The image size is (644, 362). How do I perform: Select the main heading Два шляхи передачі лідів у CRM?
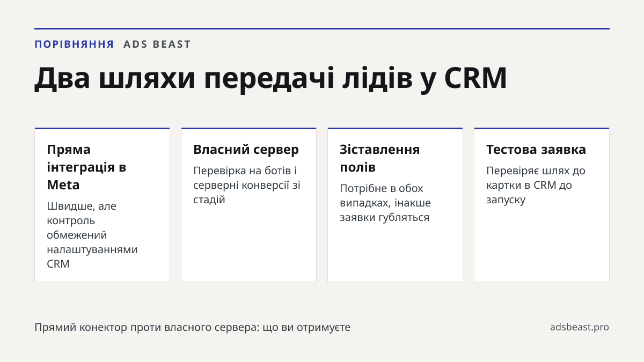[x=271, y=78]
